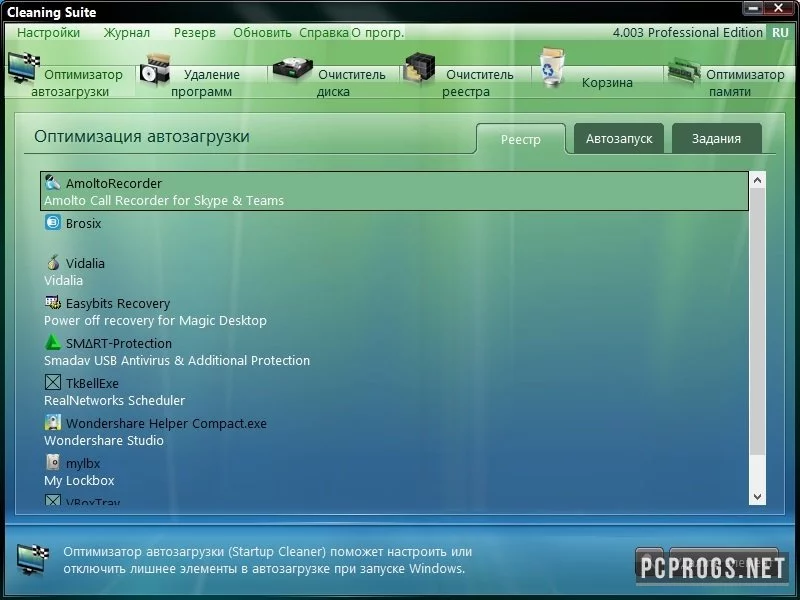Open Очиститель диска section label

coord(351,83)
